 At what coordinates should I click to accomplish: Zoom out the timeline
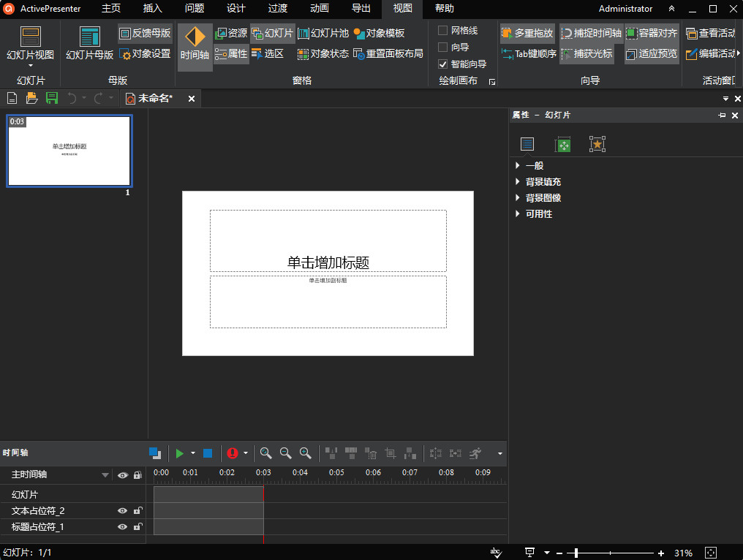285,453
